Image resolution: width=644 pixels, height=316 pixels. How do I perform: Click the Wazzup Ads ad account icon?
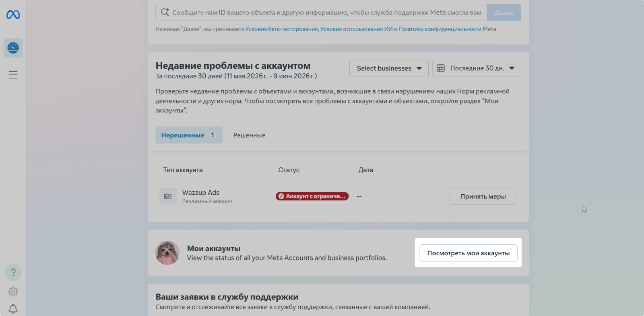(x=168, y=196)
